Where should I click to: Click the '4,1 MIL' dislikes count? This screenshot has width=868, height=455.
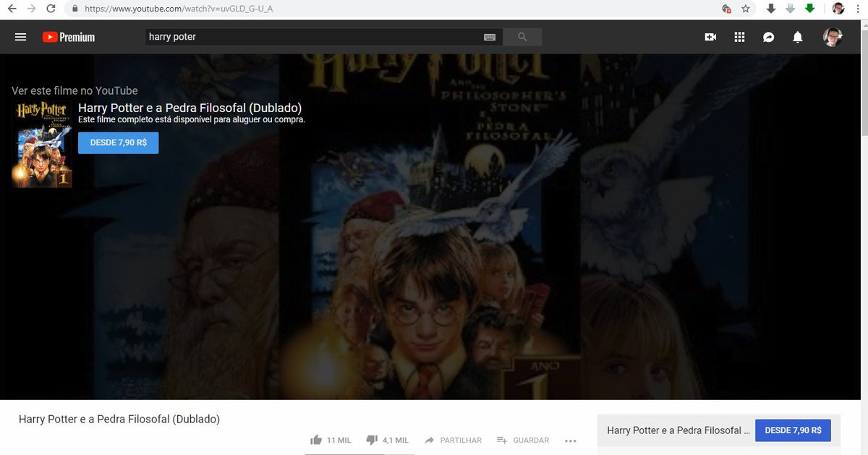(395, 440)
